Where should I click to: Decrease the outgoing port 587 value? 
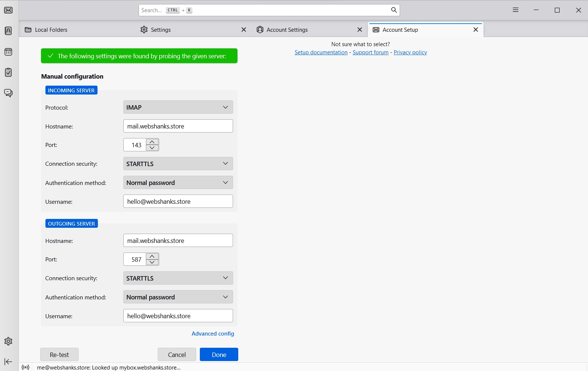tap(152, 262)
